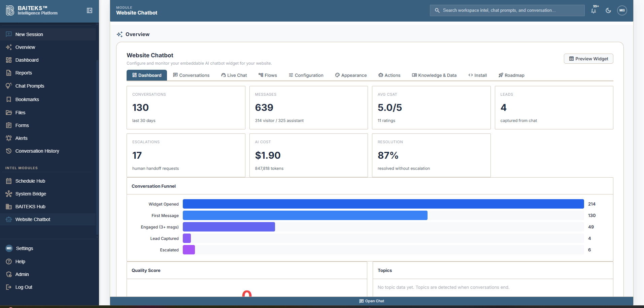Open the MB user avatar menu

point(622,10)
